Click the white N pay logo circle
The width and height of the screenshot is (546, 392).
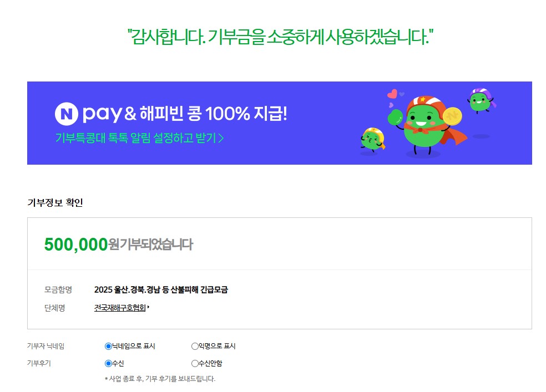pyautogui.click(x=66, y=114)
